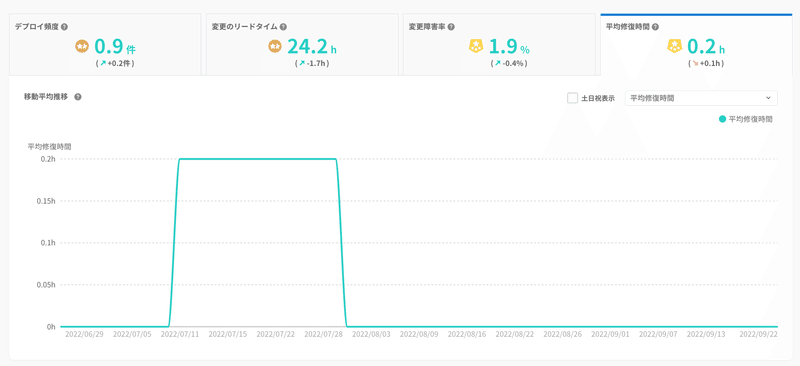The width and height of the screenshot is (800, 366).
Task: Click the help icon beside 変更障害率
Action: tap(451, 27)
